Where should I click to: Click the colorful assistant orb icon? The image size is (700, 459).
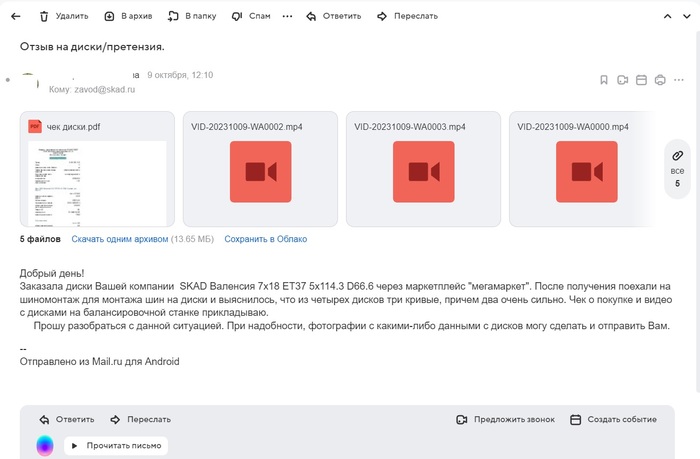[x=45, y=446]
